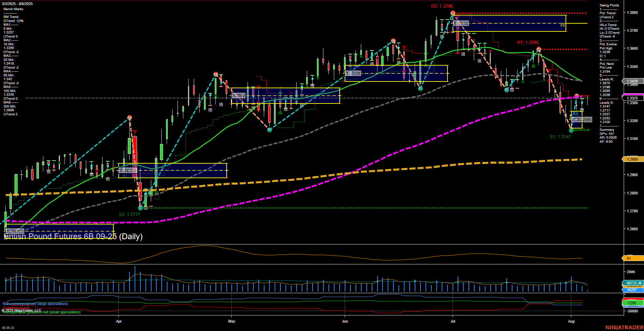644x331 pixels.
Task: Expand the M-July price range box label
Action: coord(461,23)
